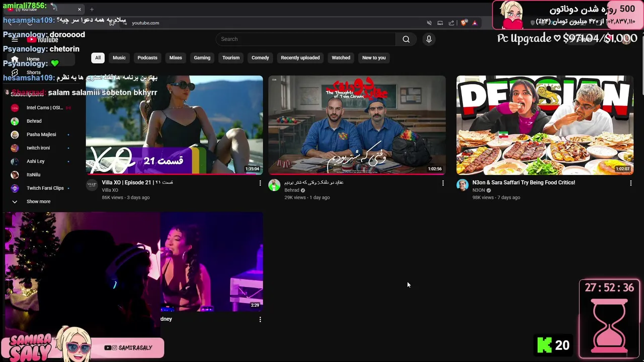Play the Villa XO episode 21 thumbnail
This screenshot has width=644, height=362.
pyautogui.click(x=174, y=125)
